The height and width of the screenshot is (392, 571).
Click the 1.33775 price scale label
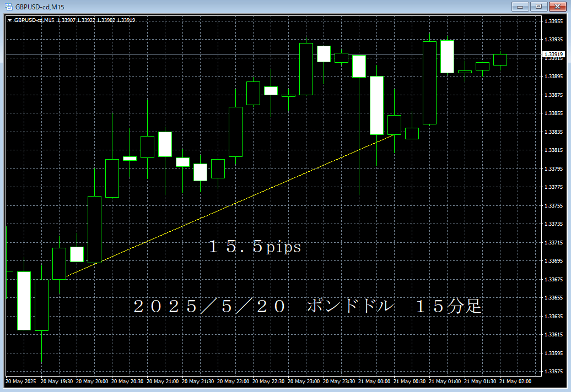coord(553,187)
